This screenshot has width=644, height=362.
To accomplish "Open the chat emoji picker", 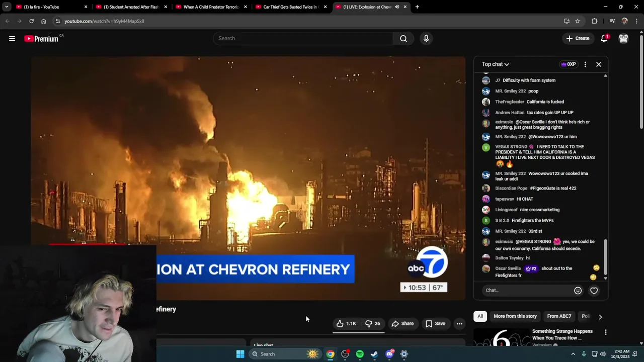I will (578, 291).
